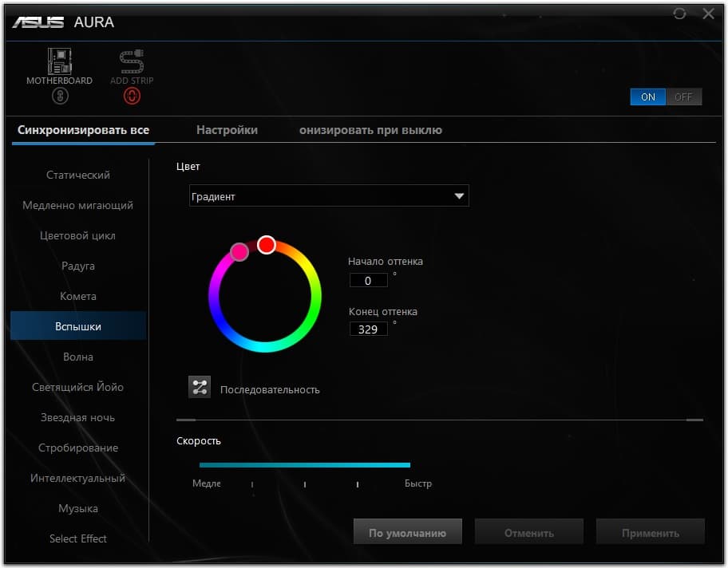This screenshot has width=728, height=568.
Task: Select the Комета effect
Action: tap(78, 296)
